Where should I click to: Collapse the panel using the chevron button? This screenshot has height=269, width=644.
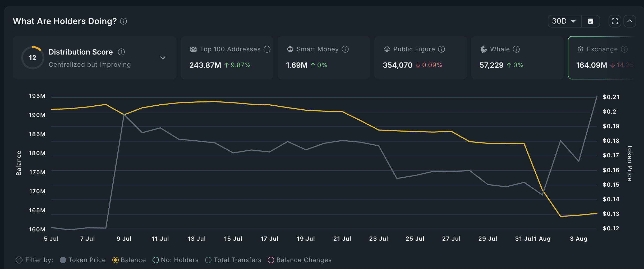click(x=630, y=21)
